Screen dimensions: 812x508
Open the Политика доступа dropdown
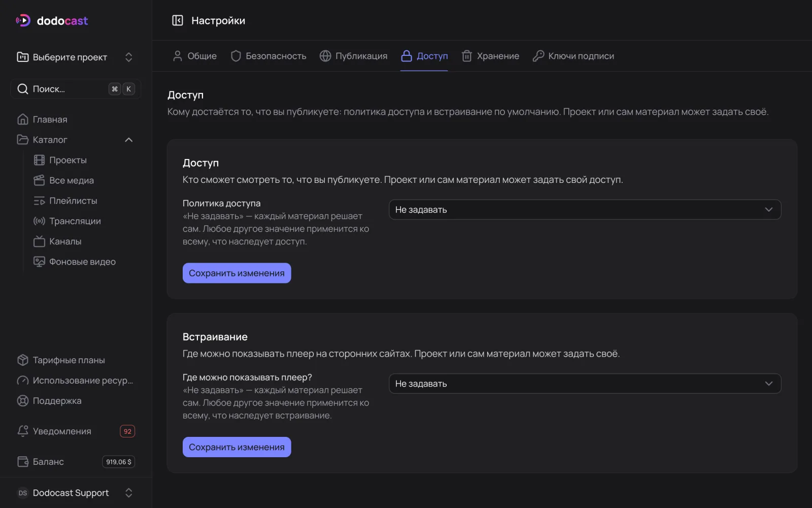585,210
